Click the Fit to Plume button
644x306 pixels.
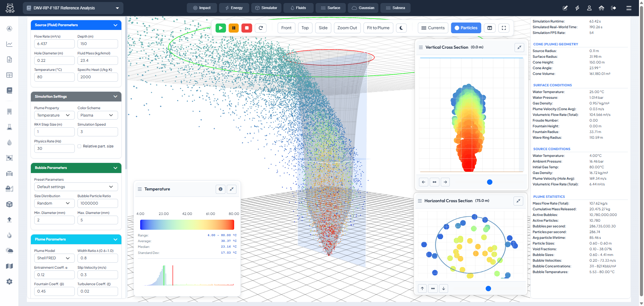pyautogui.click(x=378, y=28)
